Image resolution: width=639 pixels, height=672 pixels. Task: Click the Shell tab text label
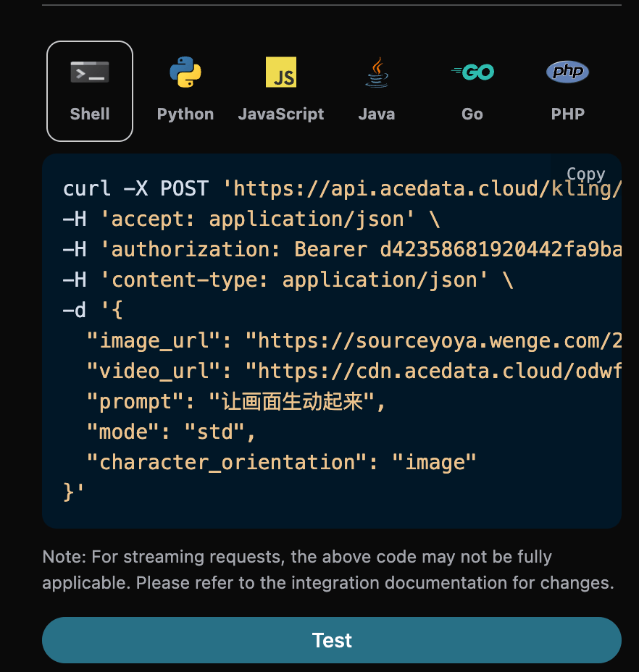click(x=90, y=114)
